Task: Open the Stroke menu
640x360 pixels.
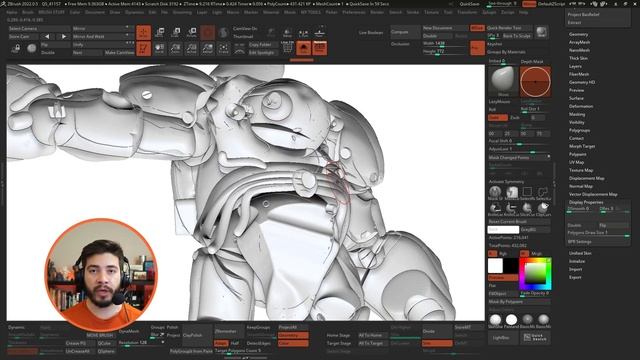Action: click(413, 12)
